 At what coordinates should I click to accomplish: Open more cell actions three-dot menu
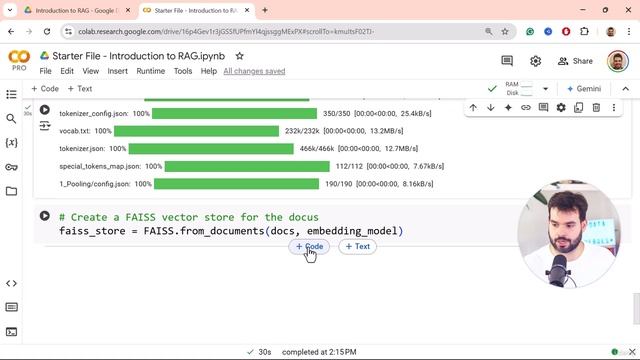(614, 108)
